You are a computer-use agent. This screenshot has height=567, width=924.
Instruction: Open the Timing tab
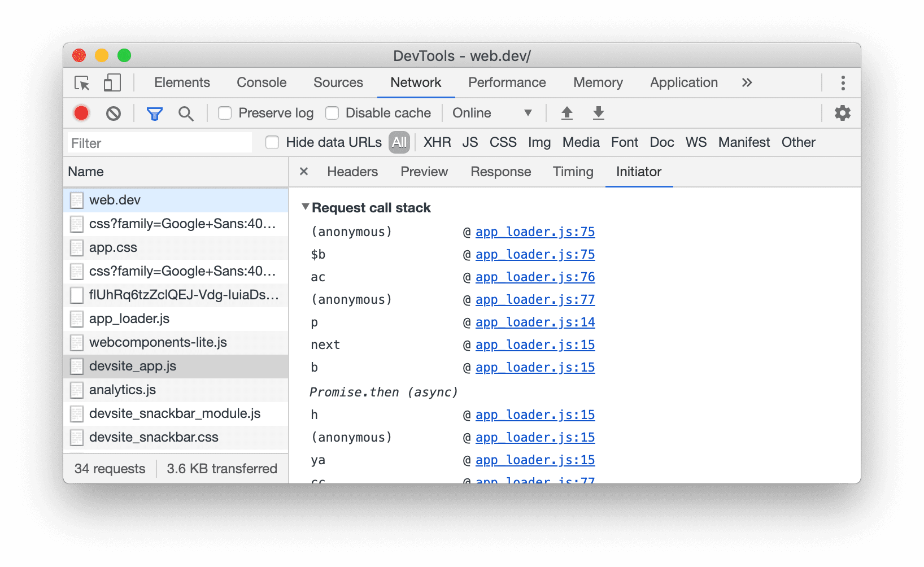(572, 172)
